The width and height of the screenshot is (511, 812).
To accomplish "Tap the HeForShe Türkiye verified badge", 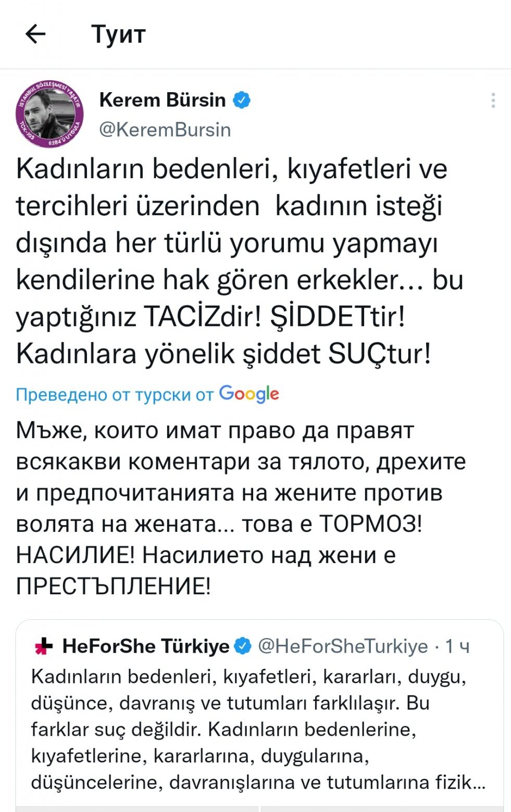I will point(243,646).
